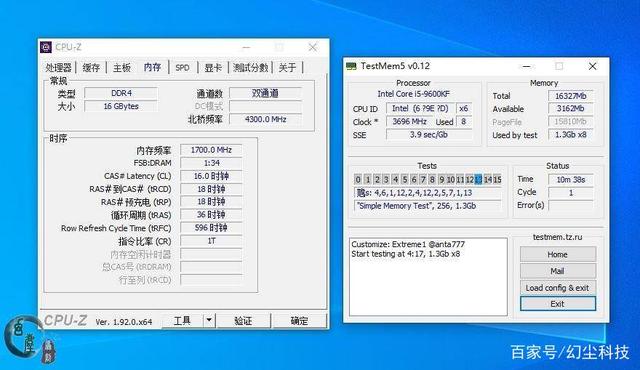Image resolution: width=640 pixels, height=370 pixels.
Task: Click the highlighted active test box 13
Action: (x=479, y=179)
